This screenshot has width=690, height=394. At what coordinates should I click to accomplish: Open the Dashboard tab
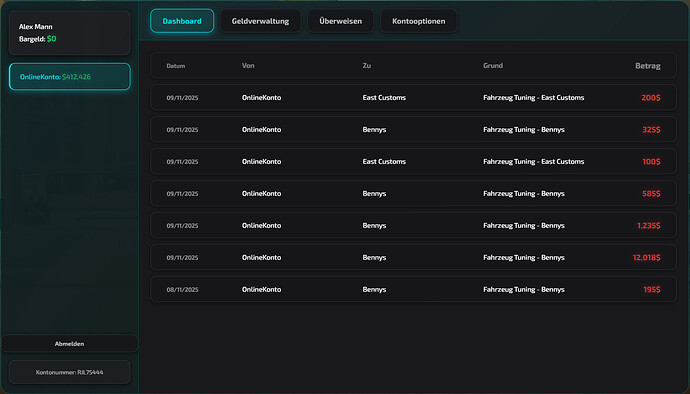coord(182,21)
